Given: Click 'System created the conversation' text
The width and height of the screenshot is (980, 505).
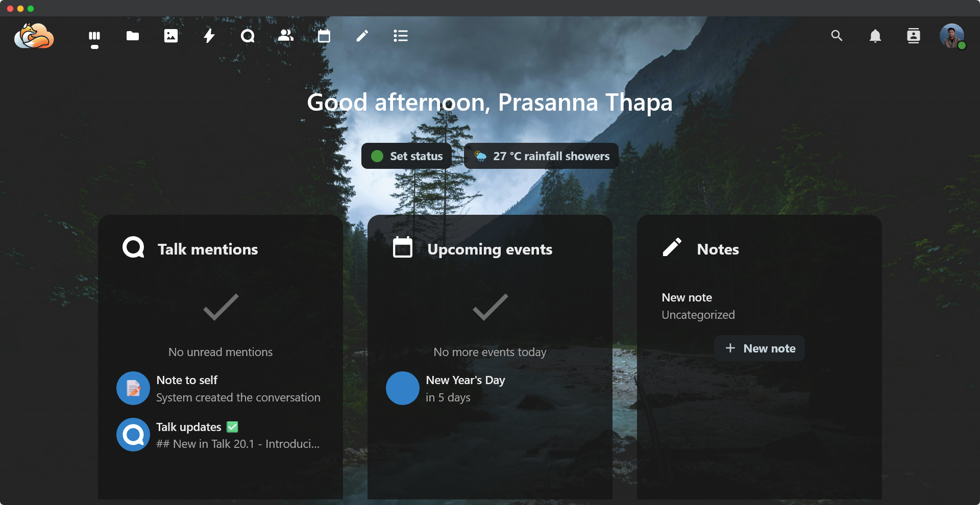Looking at the screenshot, I should click(x=238, y=397).
